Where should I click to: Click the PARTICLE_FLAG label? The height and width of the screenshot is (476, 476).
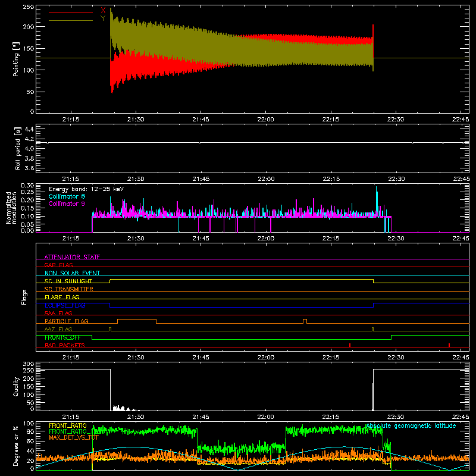click(67, 321)
